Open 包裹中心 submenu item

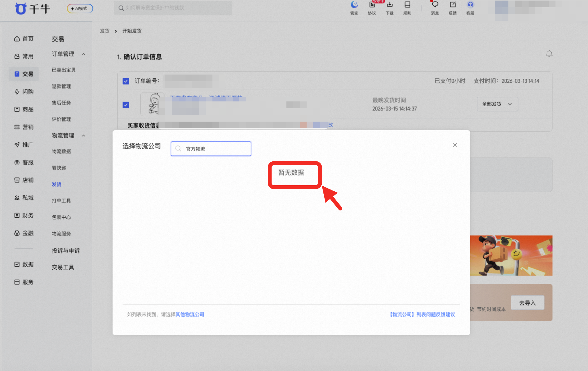pos(61,217)
